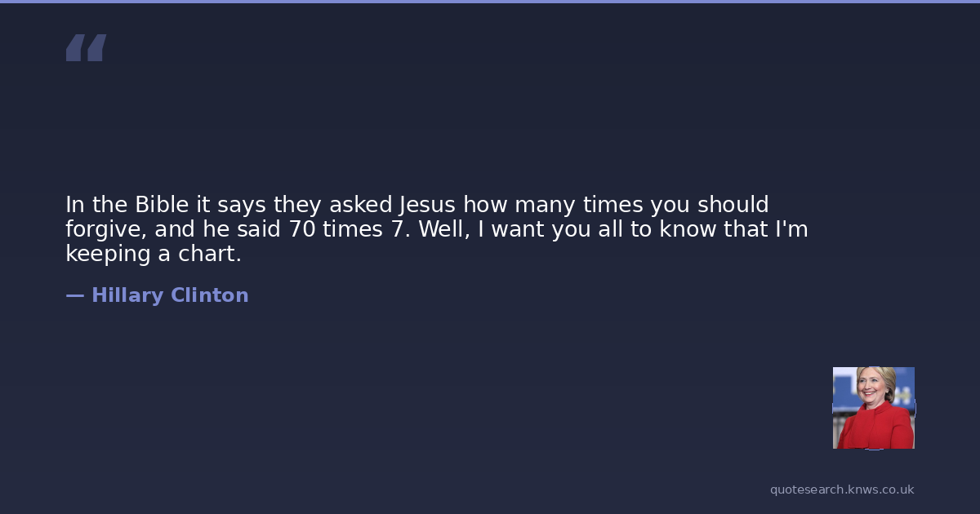This screenshot has height=514, width=980.
Task: Click the word "forgive" in the quote
Action: [x=103, y=229]
